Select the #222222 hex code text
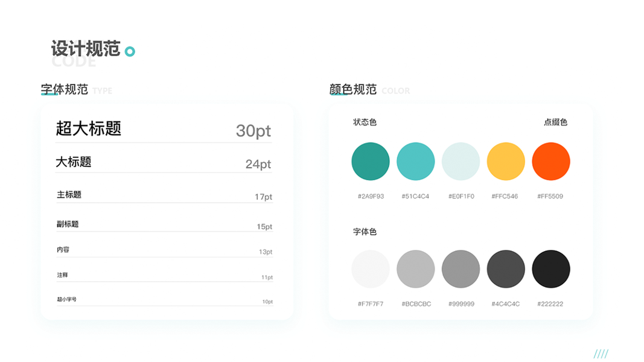This screenshot has width=644, height=362. click(x=550, y=303)
